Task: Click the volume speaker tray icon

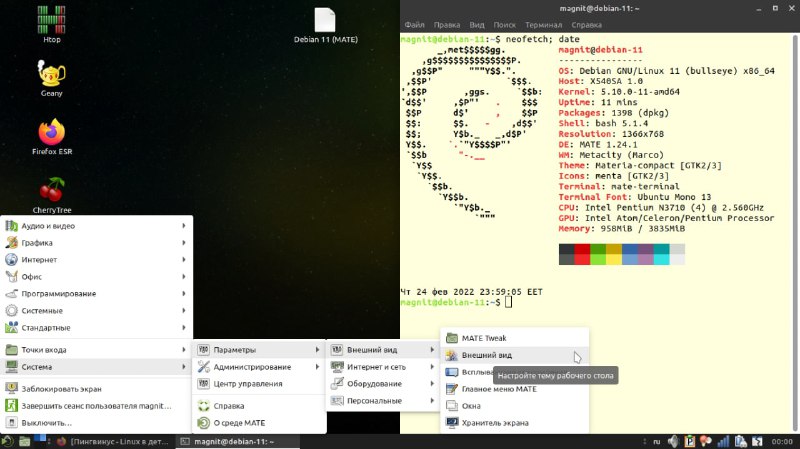Action: point(674,441)
